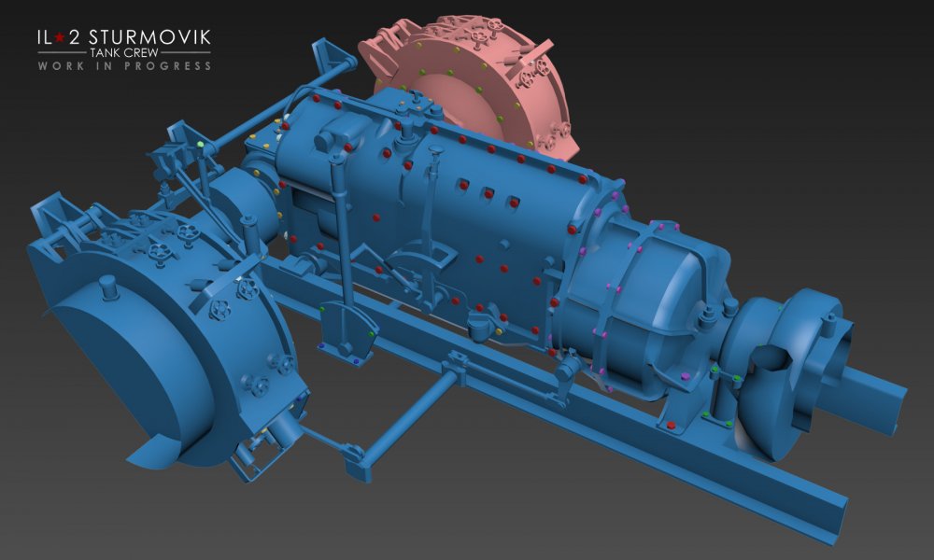Click the open pipe outlet on right housing
934x560 pixels.
(x=771, y=358)
